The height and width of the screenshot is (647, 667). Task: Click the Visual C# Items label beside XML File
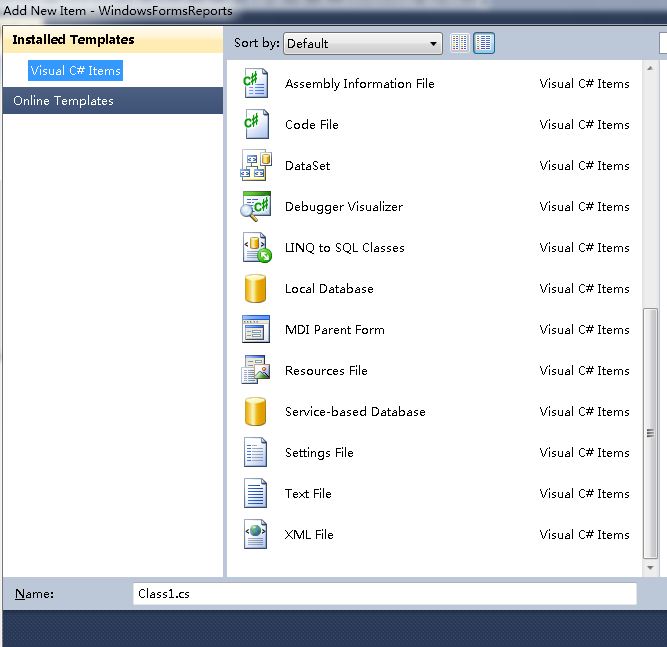click(x=584, y=535)
